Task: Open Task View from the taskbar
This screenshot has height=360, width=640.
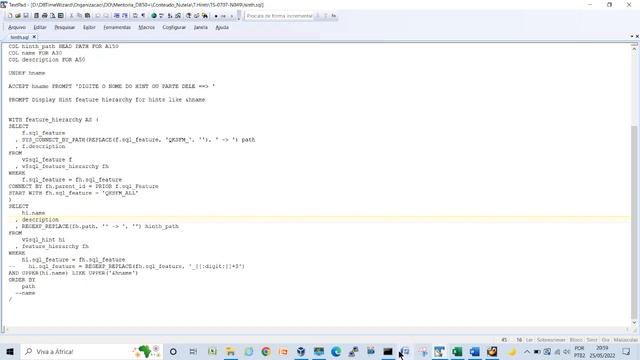Action: click(x=193, y=351)
